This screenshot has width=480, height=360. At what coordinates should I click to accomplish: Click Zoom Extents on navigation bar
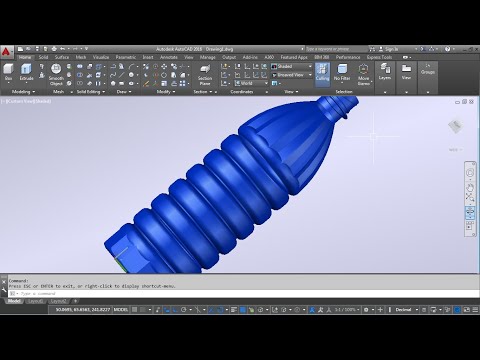(470, 197)
